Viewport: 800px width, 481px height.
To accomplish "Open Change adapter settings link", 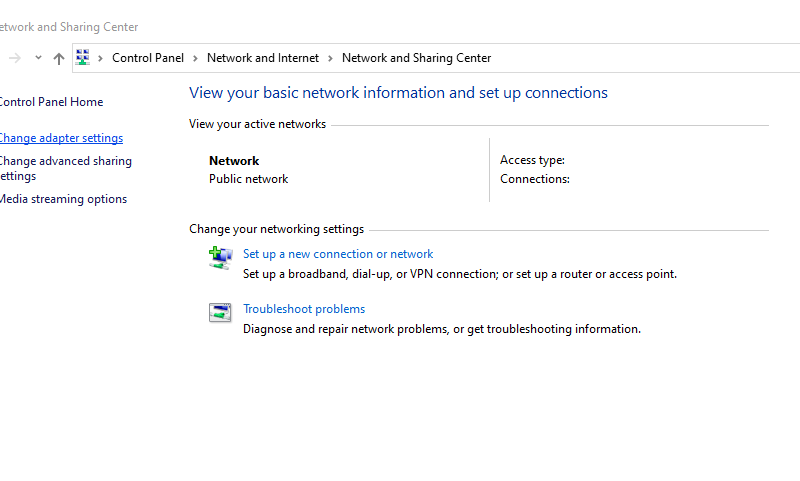I will click(x=61, y=138).
